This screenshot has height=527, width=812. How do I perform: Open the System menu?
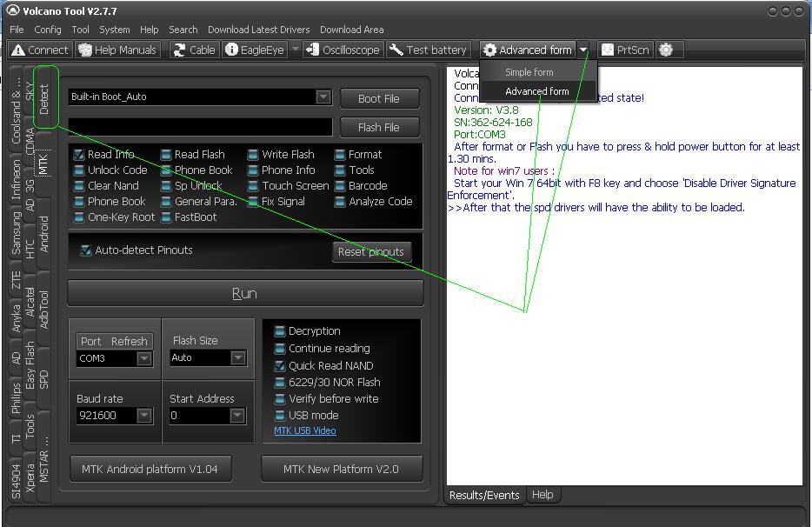tap(115, 30)
